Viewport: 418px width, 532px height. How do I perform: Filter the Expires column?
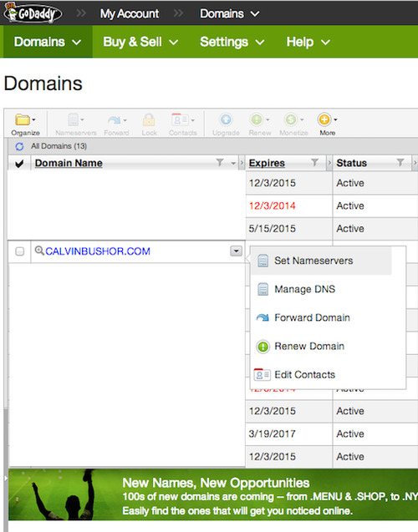click(315, 163)
